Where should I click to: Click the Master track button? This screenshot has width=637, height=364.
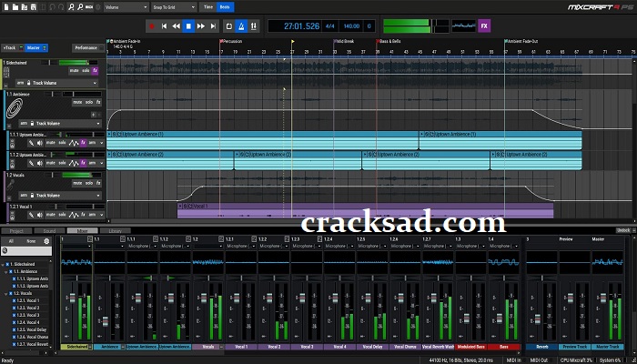(x=36, y=48)
